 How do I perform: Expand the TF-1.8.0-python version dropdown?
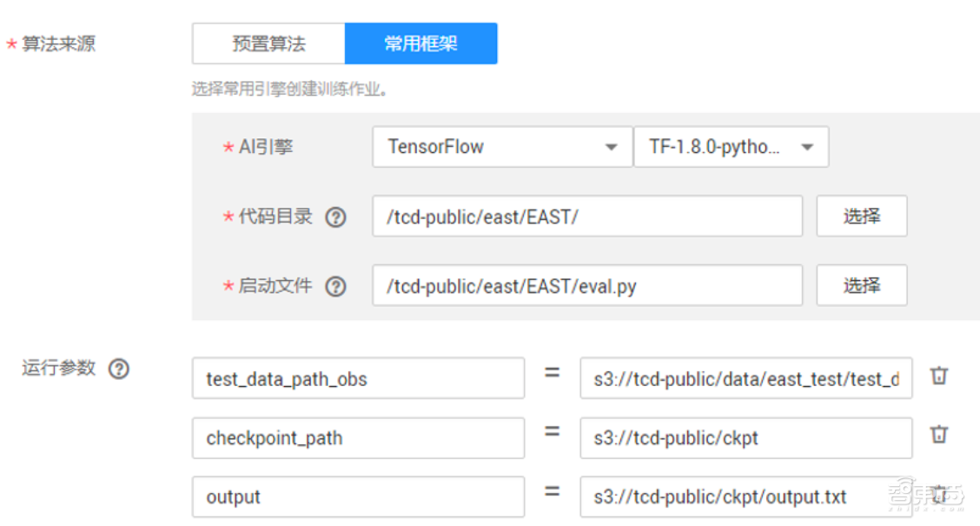[731, 147]
